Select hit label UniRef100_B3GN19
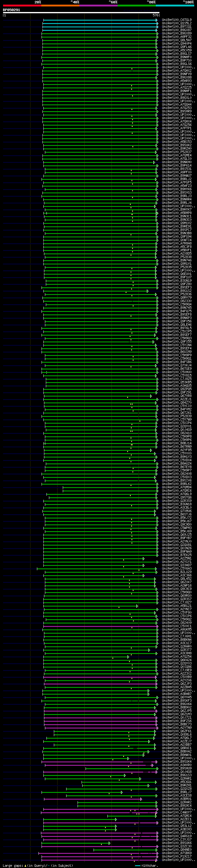Image resolution: width=197 pixels, height=868 pixels. (177, 281)
